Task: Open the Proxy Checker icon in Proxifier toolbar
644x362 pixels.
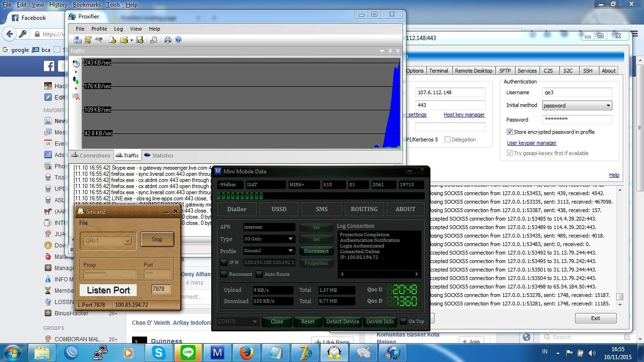Action: tap(153, 40)
